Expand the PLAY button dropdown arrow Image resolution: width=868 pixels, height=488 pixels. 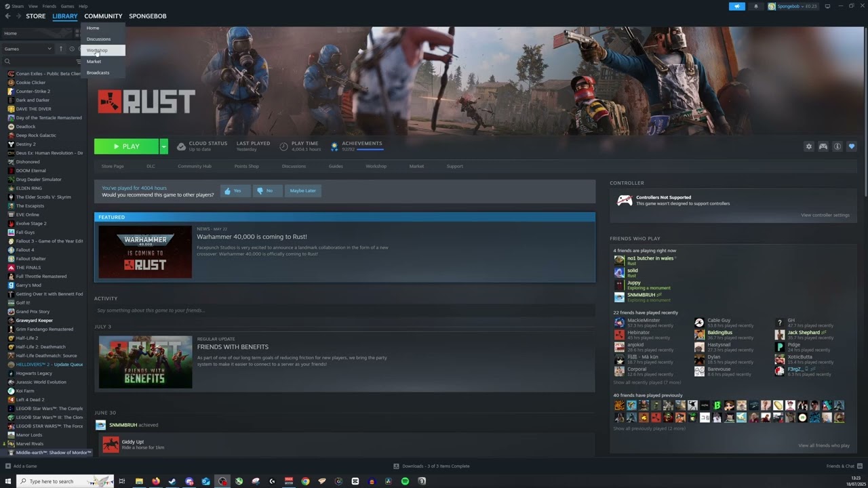[163, 146]
